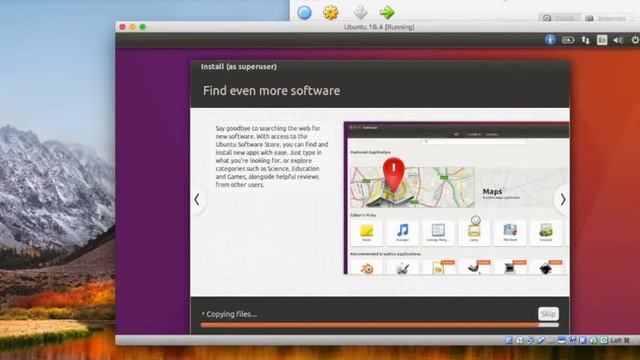Advance to the next installer slide
640x360 pixels.
(563, 199)
